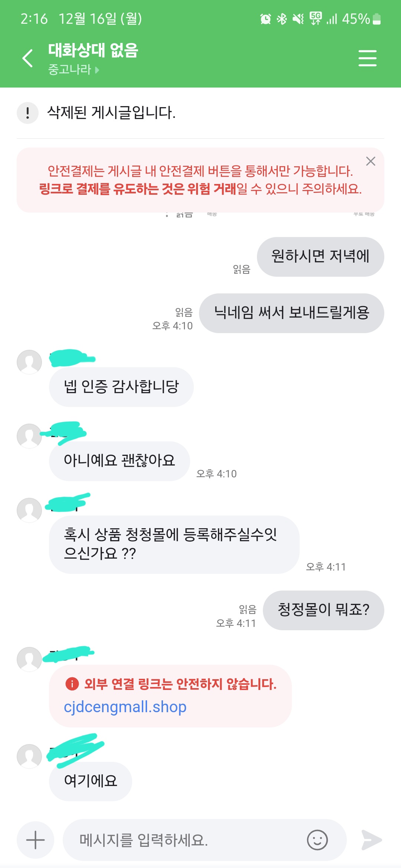This screenshot has width=401, height=868.
Task: Open the hamburger menu in the header
Action: tap(367, 58)
